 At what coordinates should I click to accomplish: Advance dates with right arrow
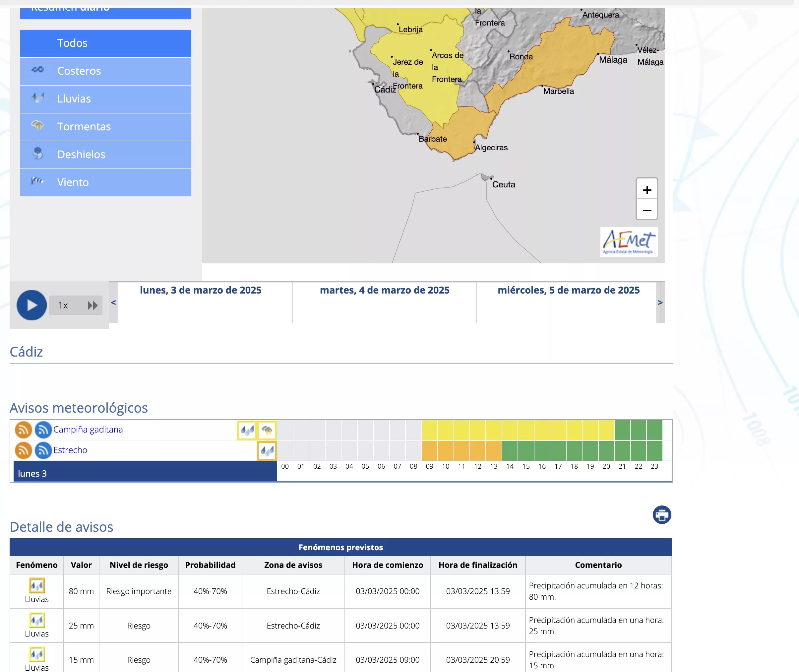point(660,302)
